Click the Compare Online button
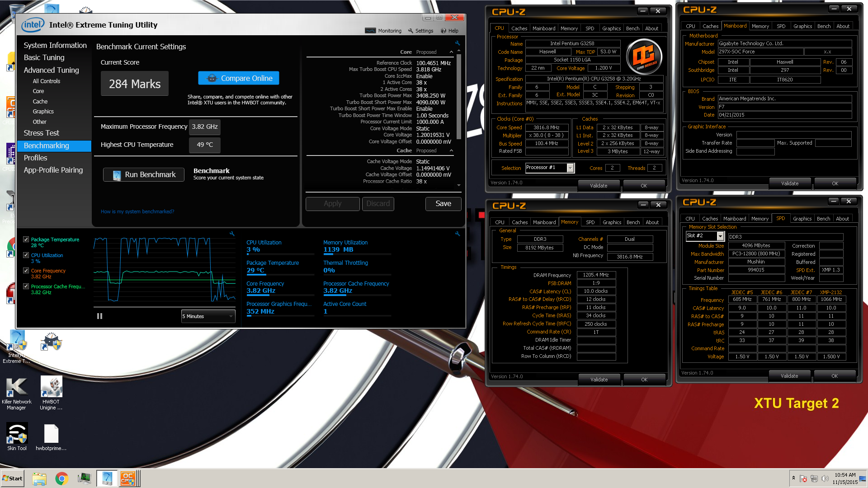Viewport: 868px width, 488px height. (238, 78)
